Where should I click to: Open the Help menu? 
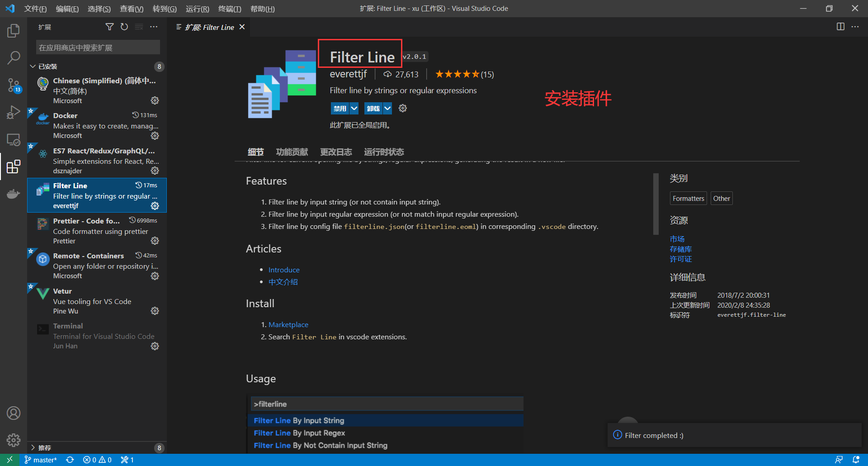coord(262,9)
